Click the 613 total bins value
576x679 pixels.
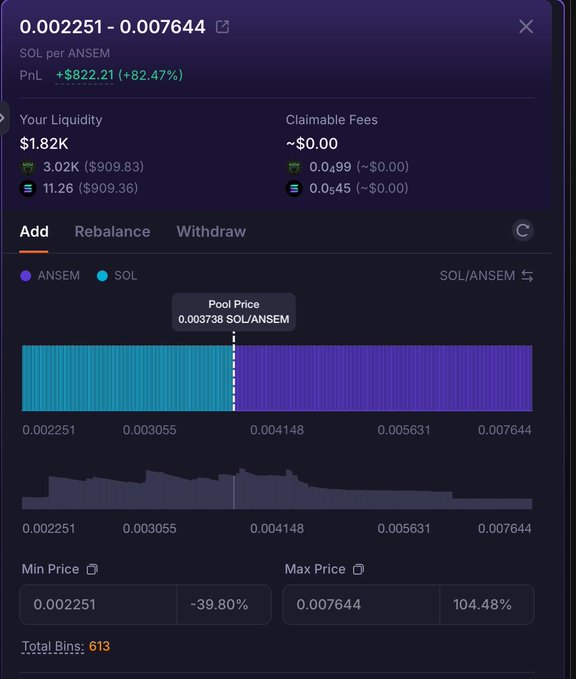click(99, 647)
